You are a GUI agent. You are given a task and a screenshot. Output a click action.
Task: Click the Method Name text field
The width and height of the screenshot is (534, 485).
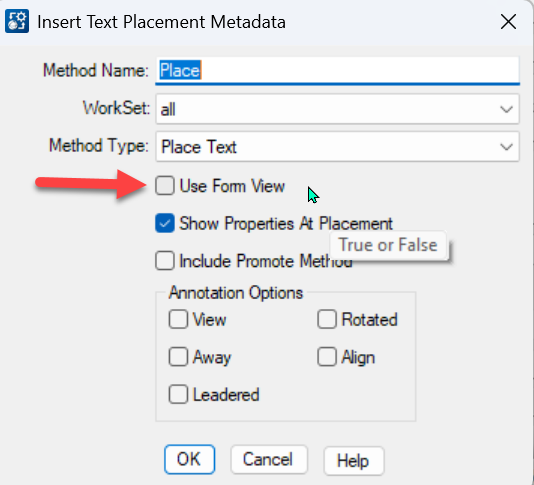(x=337, y=71)
